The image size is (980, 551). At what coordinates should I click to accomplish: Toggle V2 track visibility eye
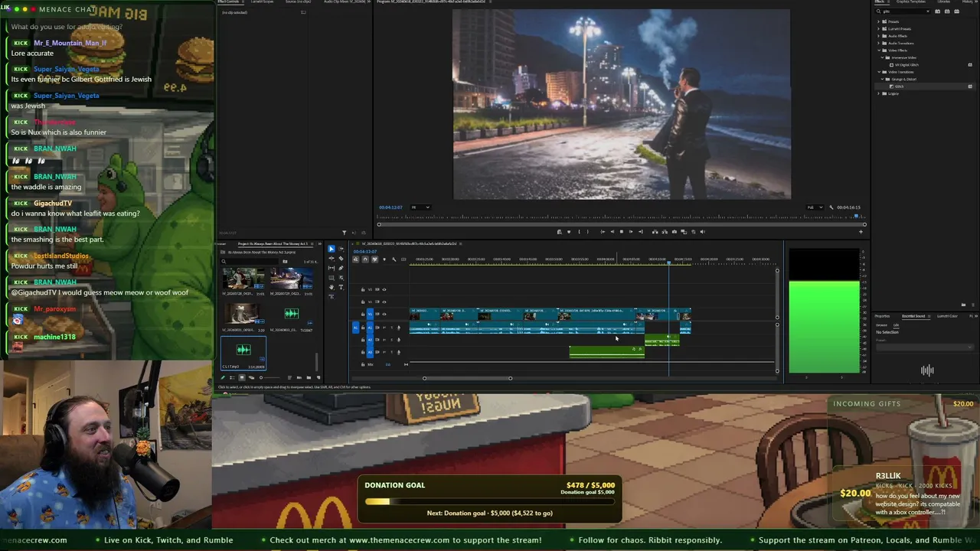384,302
